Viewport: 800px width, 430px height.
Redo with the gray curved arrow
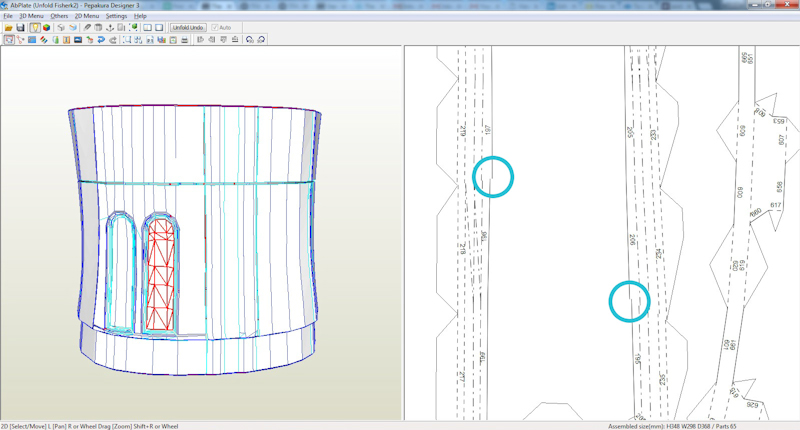point(113,40)
